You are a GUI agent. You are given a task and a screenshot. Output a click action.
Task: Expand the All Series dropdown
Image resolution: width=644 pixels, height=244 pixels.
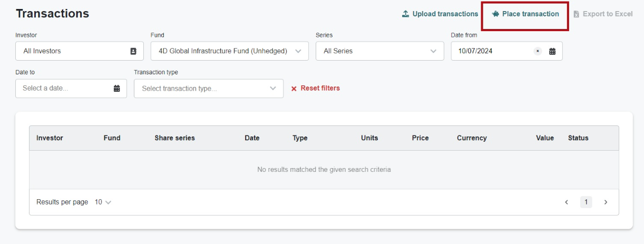point(433,51)
